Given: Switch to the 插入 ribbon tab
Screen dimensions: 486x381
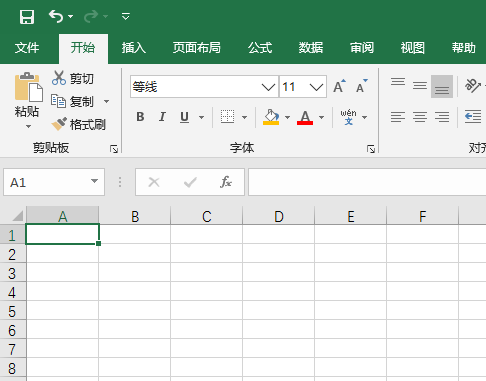Looking at the screenshot, I should 134,48.
